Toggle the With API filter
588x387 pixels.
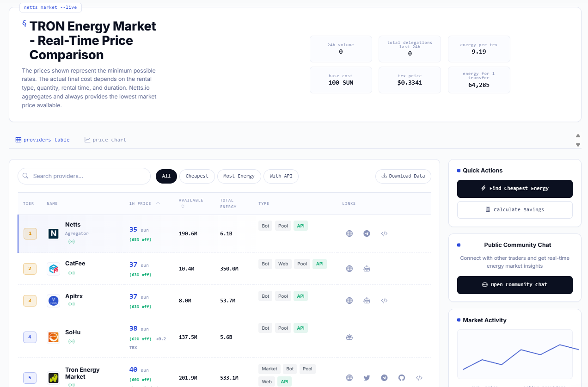tap(281, 176)
